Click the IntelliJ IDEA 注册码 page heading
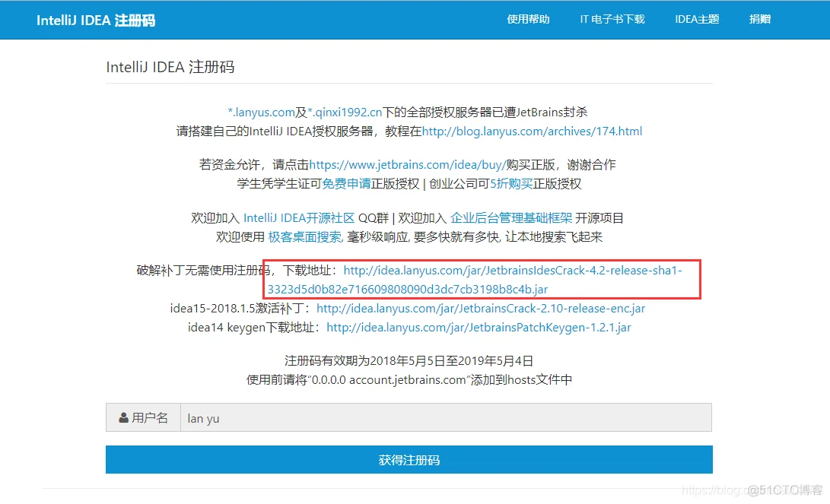Screen dimensions: 830x504 (x=170, y=67)
